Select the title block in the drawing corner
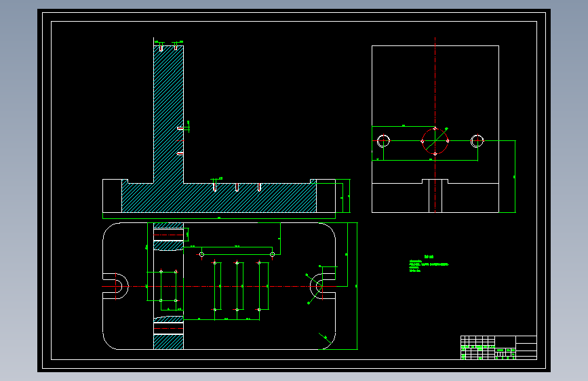Viewport: 588px width, 381px height. pos(498,348)
